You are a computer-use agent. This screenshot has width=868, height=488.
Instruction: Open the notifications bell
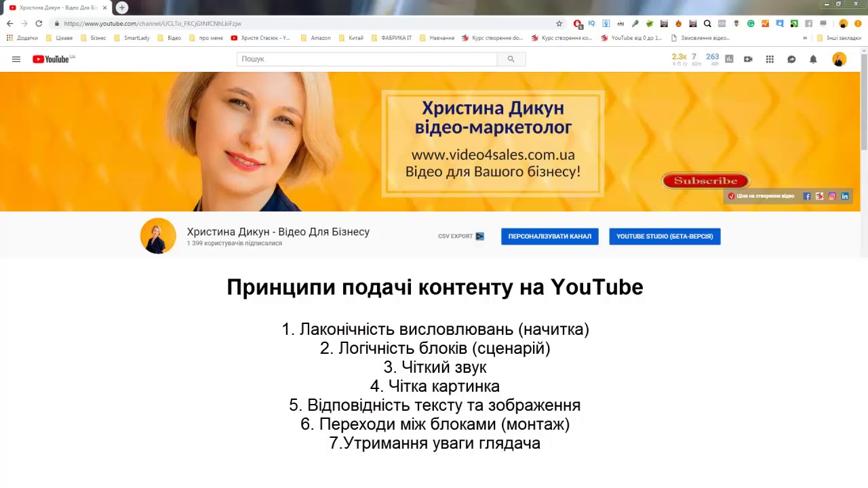813,59
